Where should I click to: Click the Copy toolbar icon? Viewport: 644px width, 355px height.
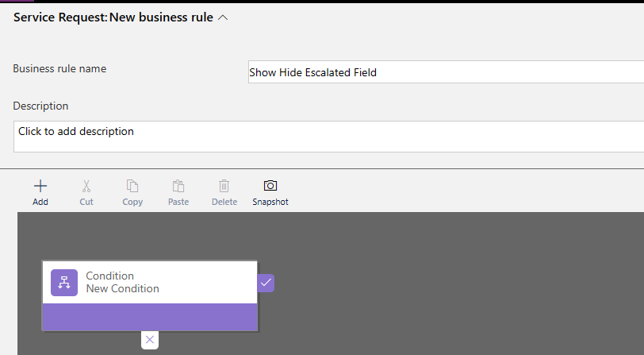coord(132,186)
